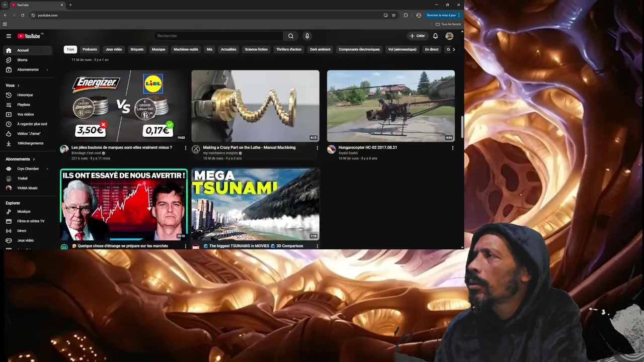The height and width of the screenshot is (362, 644).
Task: Play the Energizer vs Lidl thumbnail
Action: point(123,106)
